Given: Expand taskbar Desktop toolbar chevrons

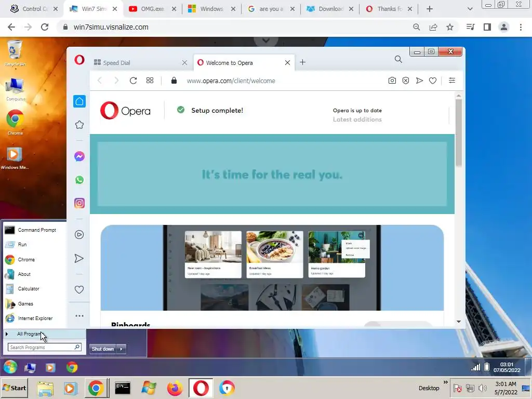Looking at the screenshot, I should (x=445, y=382).
